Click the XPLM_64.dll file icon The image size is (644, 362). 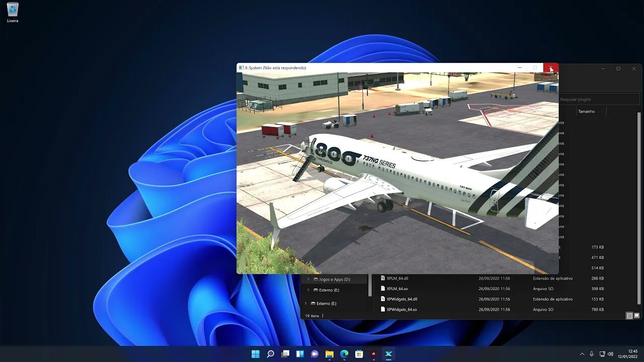(x=383, y=278)
